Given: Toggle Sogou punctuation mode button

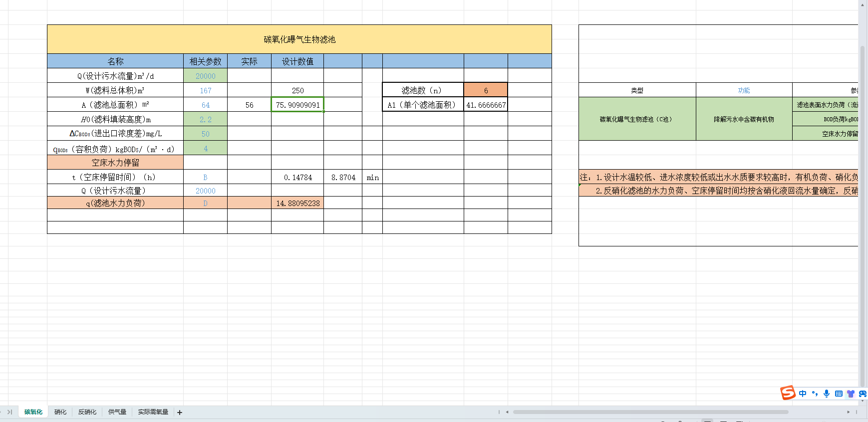Looking at the screenshot, I should click(815, 394).
